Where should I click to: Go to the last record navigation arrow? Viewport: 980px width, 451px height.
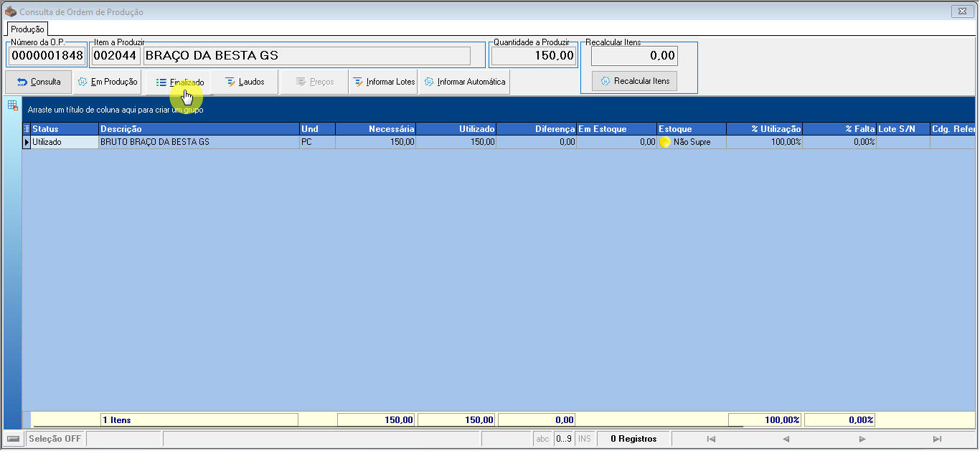(x=937, y=439)
